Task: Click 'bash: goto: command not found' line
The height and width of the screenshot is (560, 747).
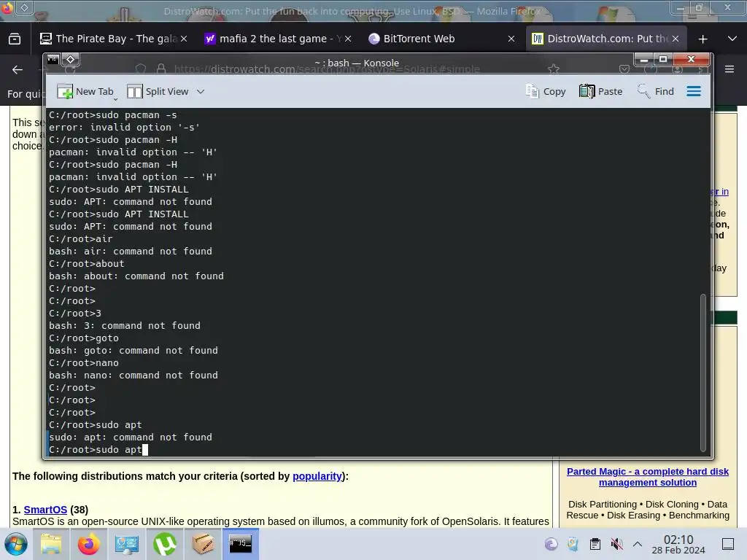Action: [x=133, y=351]
